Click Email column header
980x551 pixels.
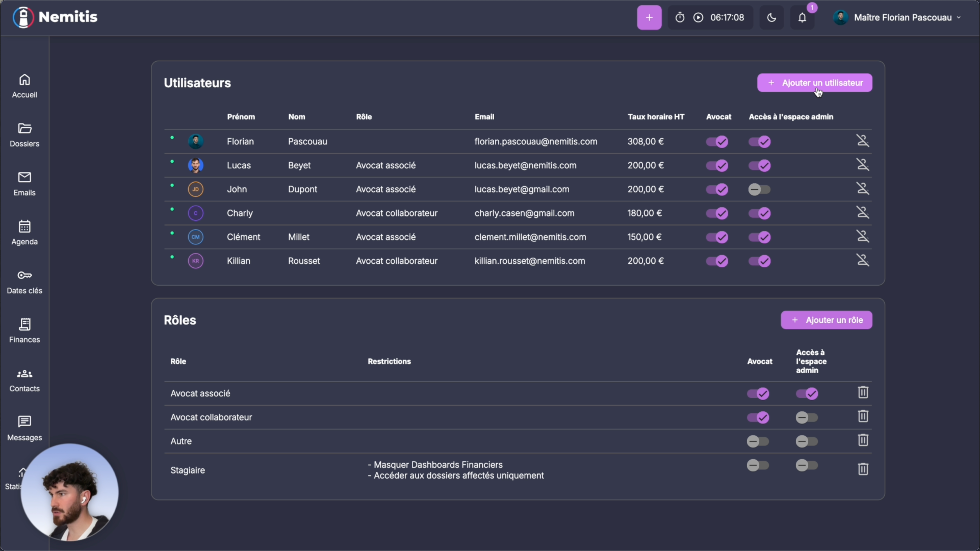pyautogui.click(x=484, y=117)
